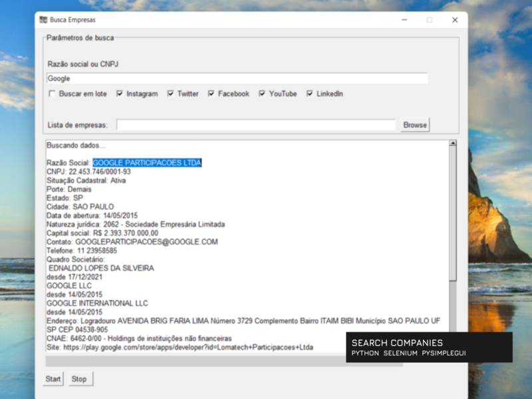Click the GOOGLE INTERNATIONAL LLC partner line
532x399 pixels.
coord(97,303)
